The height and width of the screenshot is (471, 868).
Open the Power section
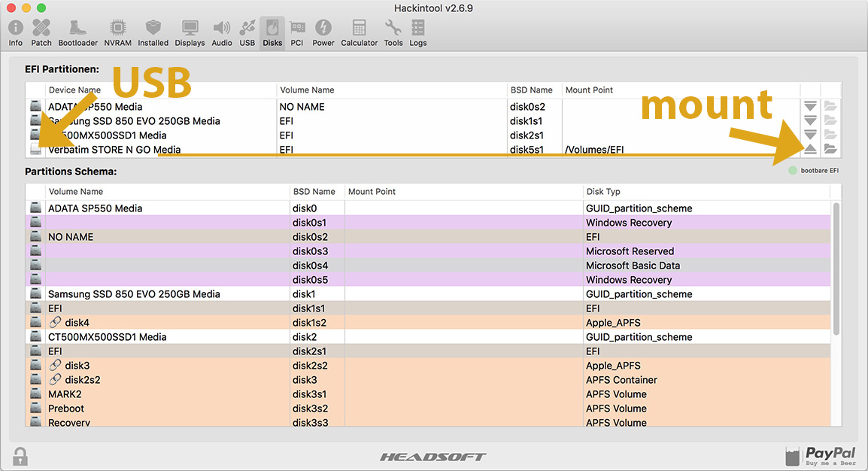pyautogui.click(x=323, y=33)
